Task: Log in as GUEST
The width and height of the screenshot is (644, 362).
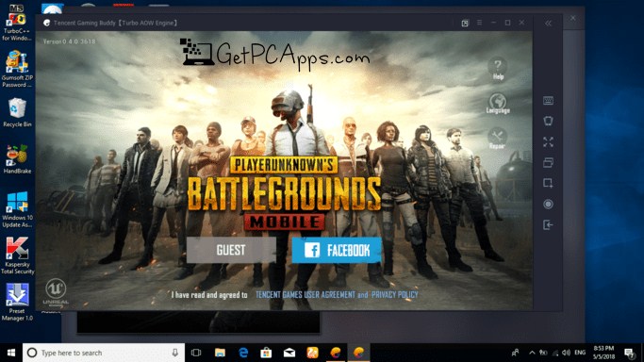Action: pos(231,250)
